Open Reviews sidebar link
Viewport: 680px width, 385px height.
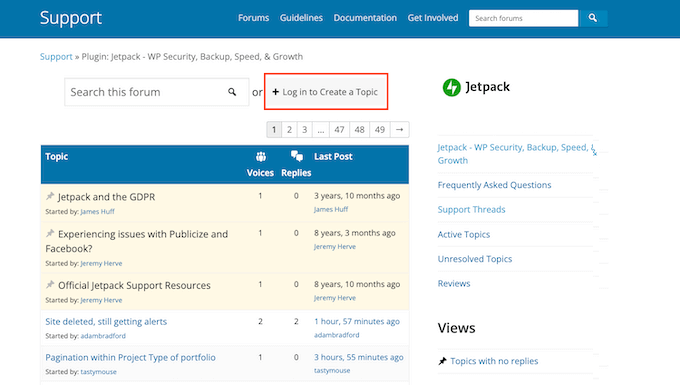pos(454,283)
